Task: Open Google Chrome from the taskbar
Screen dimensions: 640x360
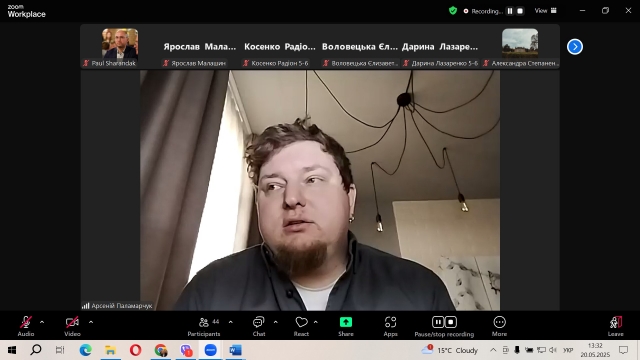Action: (x=161, y=350)
